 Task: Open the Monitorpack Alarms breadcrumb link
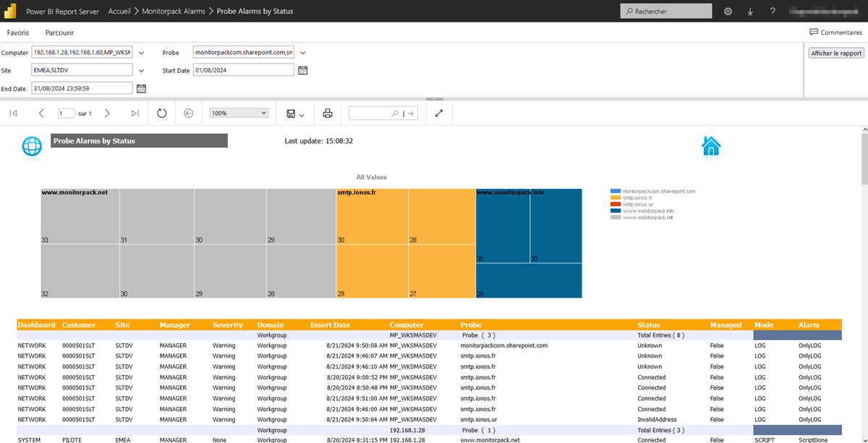click(173, 12)
